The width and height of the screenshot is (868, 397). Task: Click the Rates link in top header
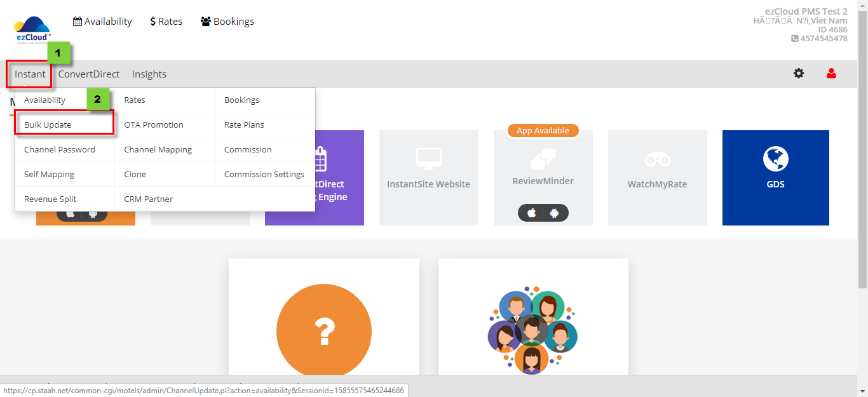click(x=166, y=22)
